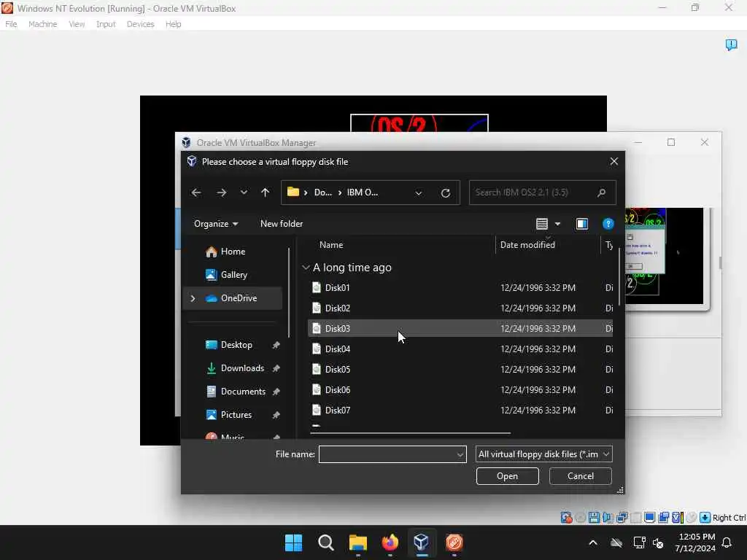Sort by Date modified column
The width and height of the screenshot is (747, 560).
(x=527, y=245)
